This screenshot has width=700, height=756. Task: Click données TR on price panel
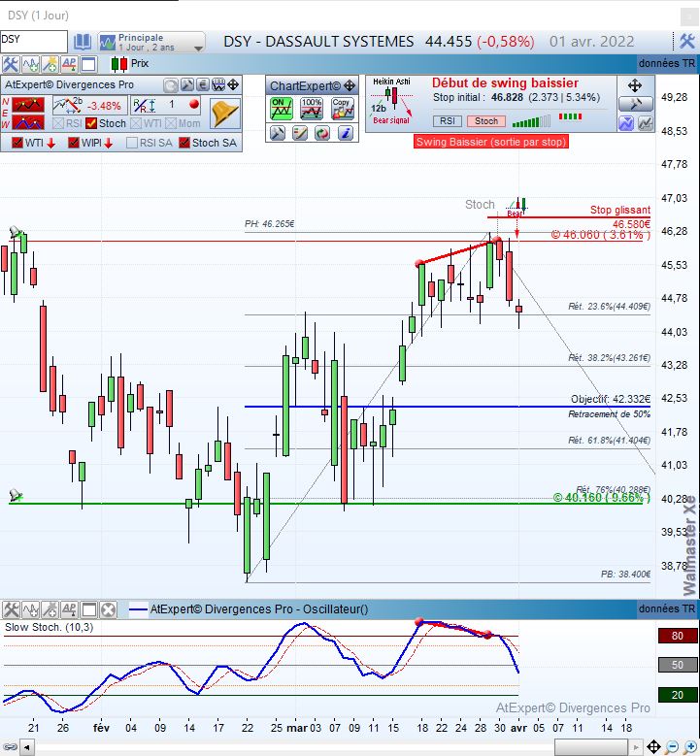coord(667,63)
